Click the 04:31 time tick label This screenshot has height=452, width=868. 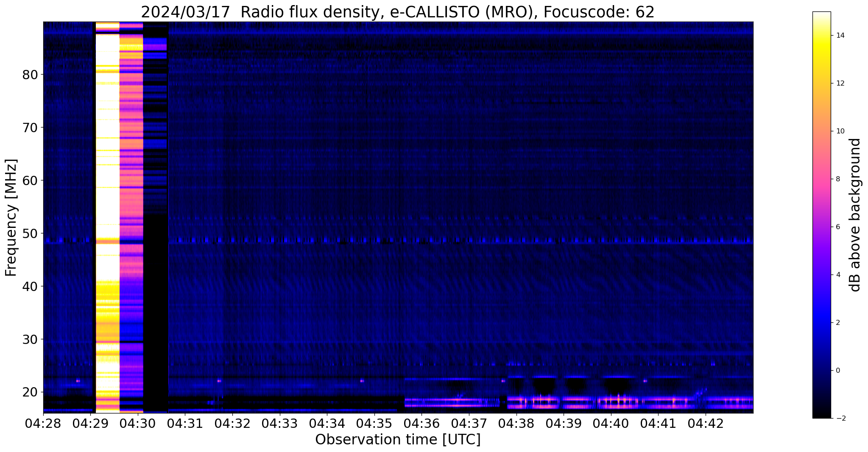pyautogui.click(x=185, y=423)
